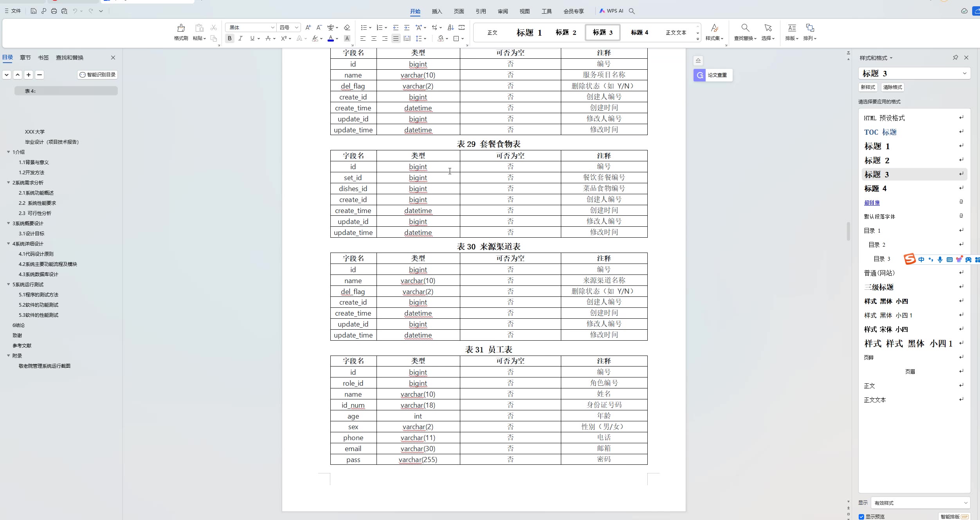Collapse the 4系统详细设计 outline node
Image resolution: width=980 pixels, height=520 pixels.
click(x=9, y=244)
